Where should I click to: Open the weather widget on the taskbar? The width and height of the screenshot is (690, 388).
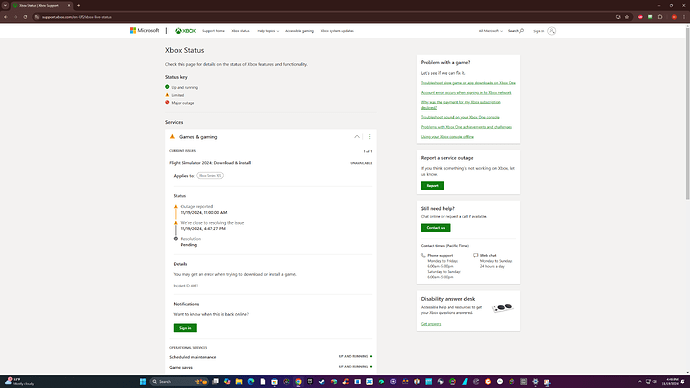tap(19, 381)
